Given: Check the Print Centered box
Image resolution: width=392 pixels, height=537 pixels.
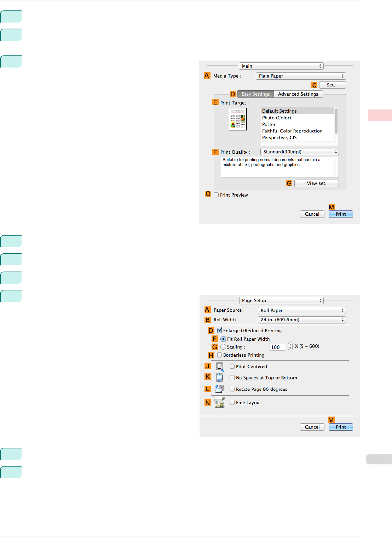Looking at the screenshot, I should pos(232,366).
